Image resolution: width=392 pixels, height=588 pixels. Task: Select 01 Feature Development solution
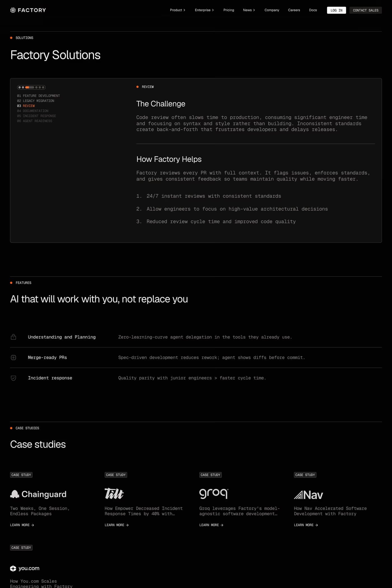coord(39,96)
